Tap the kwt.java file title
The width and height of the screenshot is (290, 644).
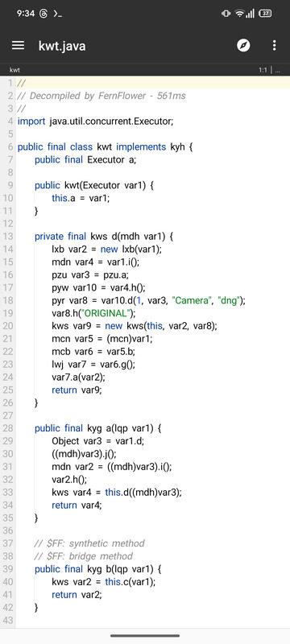click(62, 46)
